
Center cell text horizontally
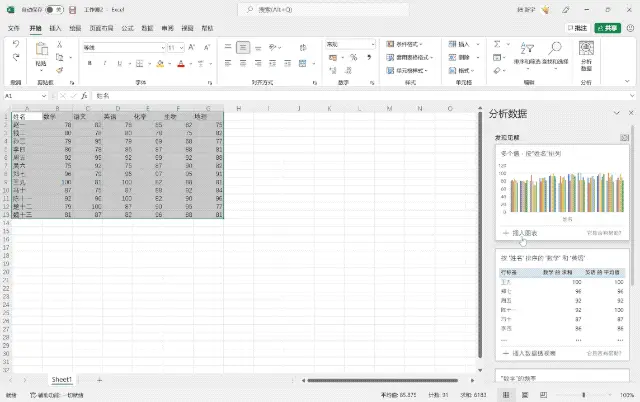(x=243, y=63)
